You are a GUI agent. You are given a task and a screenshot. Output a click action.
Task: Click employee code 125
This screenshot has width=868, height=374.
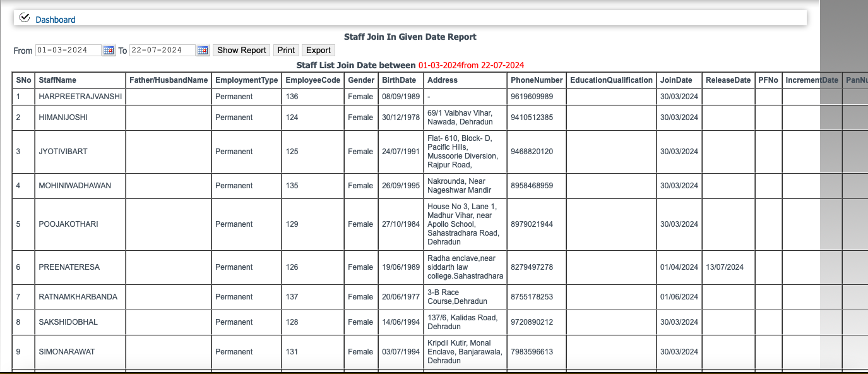[x=292, y=152]
